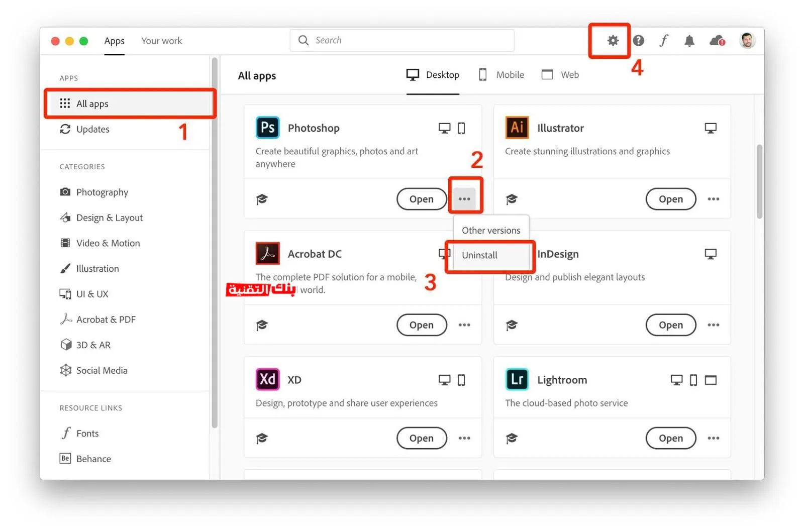Open Acrobat DC with its Open button
This screenshot has height=532, width=804.
422,325
